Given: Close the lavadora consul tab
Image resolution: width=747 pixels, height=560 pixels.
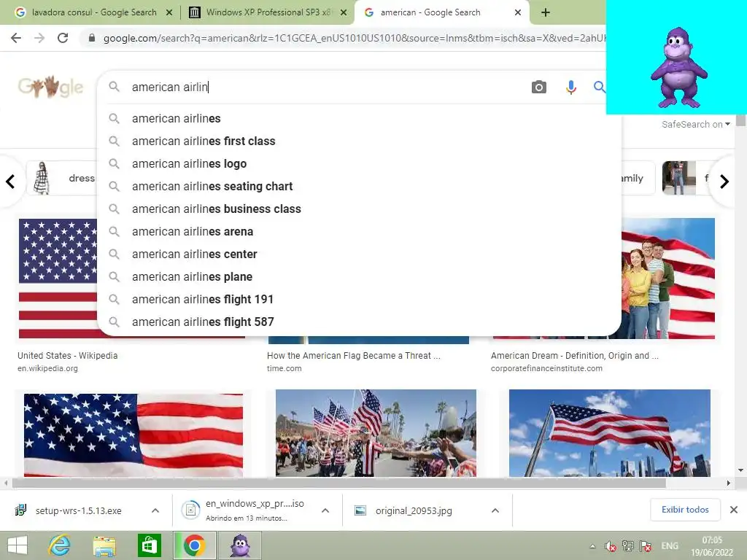Looking at the screenshot, I should (169, 12).
